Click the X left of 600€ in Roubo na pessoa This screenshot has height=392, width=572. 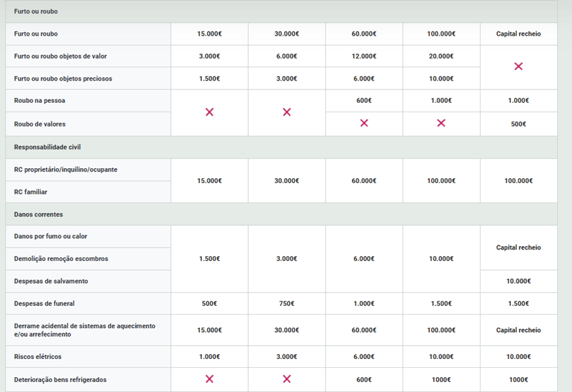[x=287, y=112]
